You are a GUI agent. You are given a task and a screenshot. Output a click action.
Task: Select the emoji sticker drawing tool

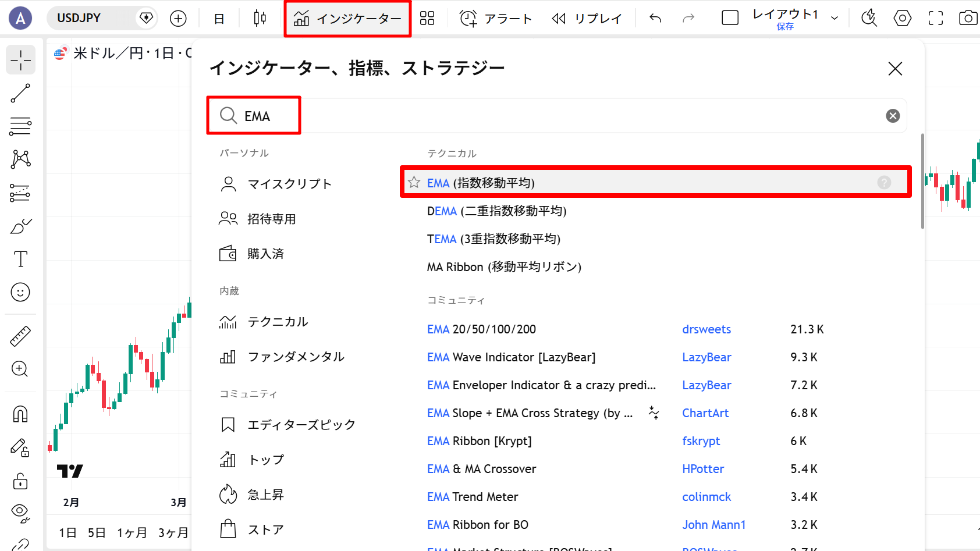point(20,292)
